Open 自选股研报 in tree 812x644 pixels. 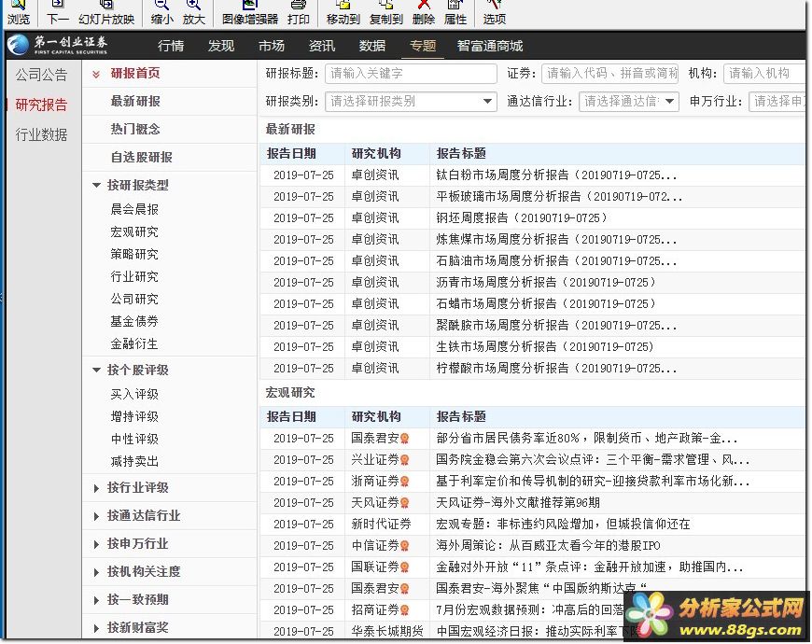pos(141,157)
